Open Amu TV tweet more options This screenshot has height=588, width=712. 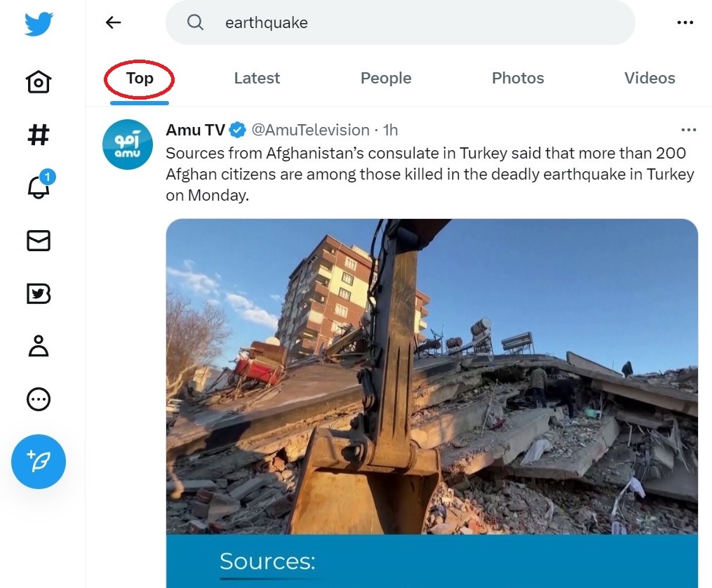(689, 130)
